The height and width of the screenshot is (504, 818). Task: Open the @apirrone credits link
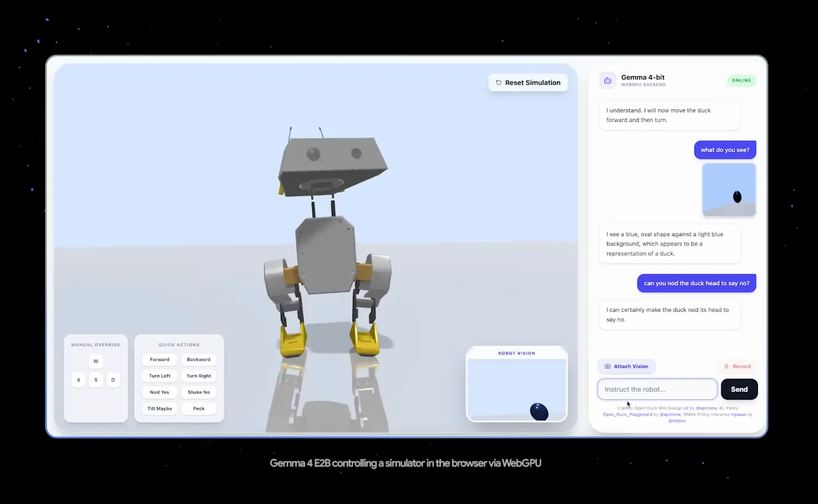coord(707,408)
